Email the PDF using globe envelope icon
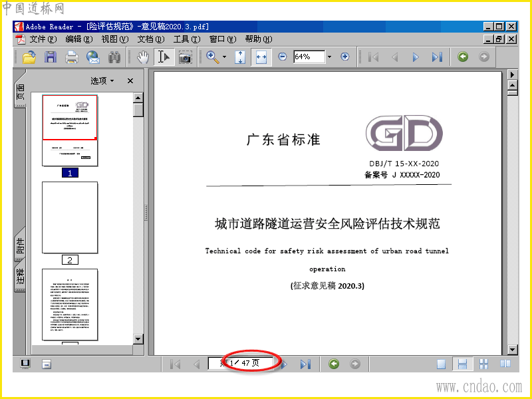 [92, 57]
